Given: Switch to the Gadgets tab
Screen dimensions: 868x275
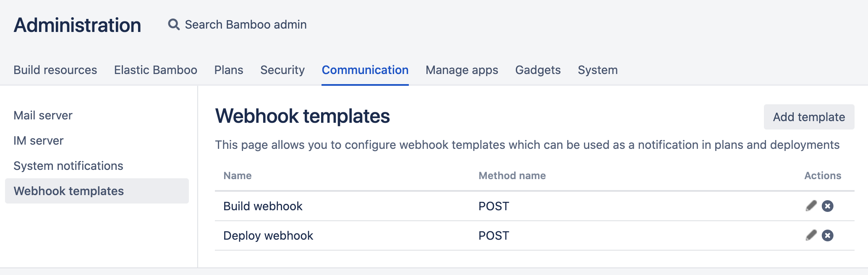Looking at the screenshot, I should click(x=538, y=70).
